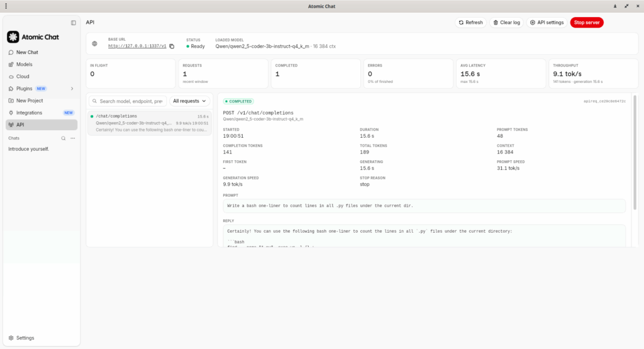The width and height of the screenshot is (644, 349).
Task: Click Generation Speed 9.9 tok/s value
Action: click(233, 184)
